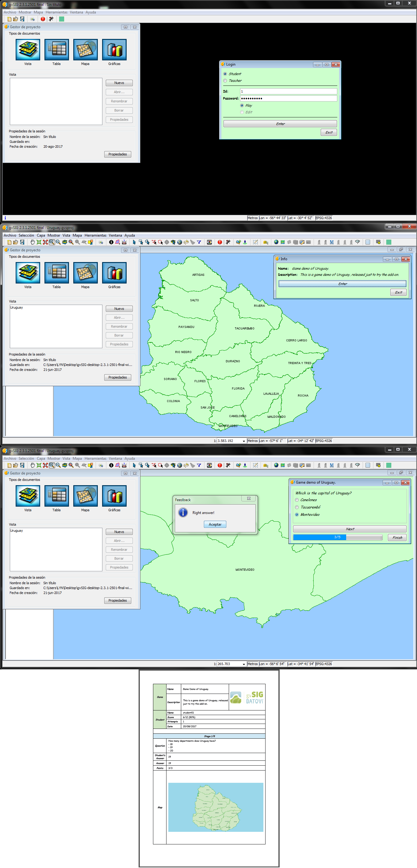The image size is (417, 868).
Task: Click wrench preferences icon in Sin título toolbar
Action: 51,19
